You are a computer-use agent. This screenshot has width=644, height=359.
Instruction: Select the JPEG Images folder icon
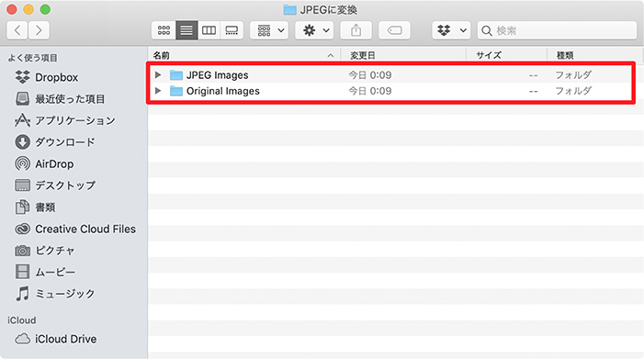[x=176, y=75]
